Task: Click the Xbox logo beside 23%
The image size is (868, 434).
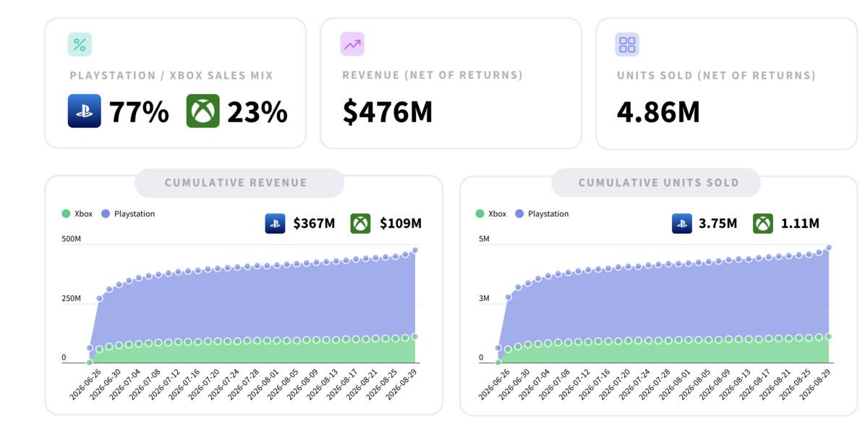Action: [203, 111]
